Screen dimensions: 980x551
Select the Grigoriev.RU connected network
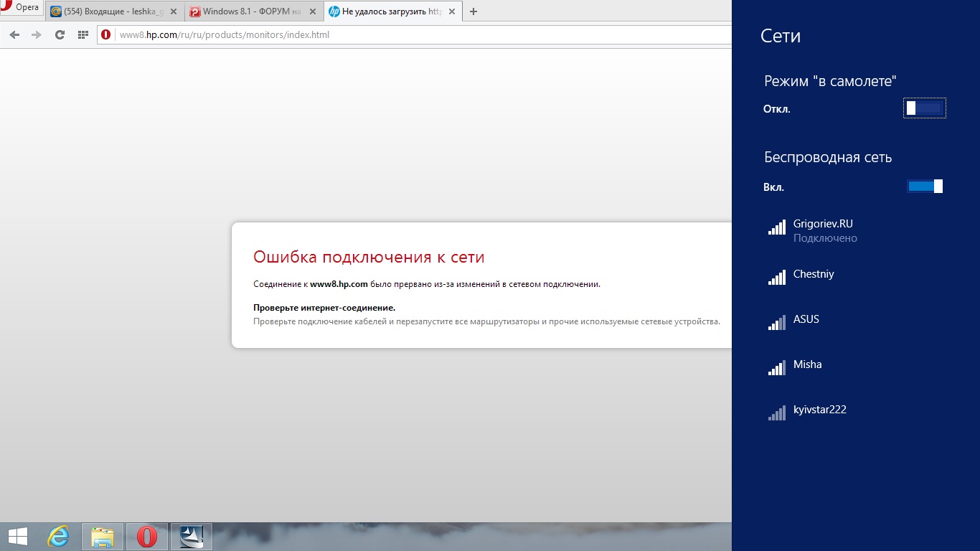coord(856,230)
